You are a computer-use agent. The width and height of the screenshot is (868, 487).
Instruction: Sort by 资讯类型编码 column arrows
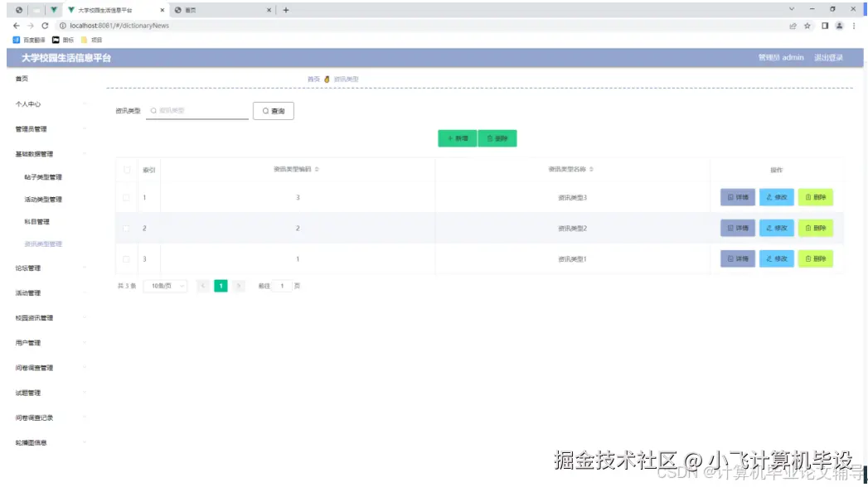tap(317, 169)
